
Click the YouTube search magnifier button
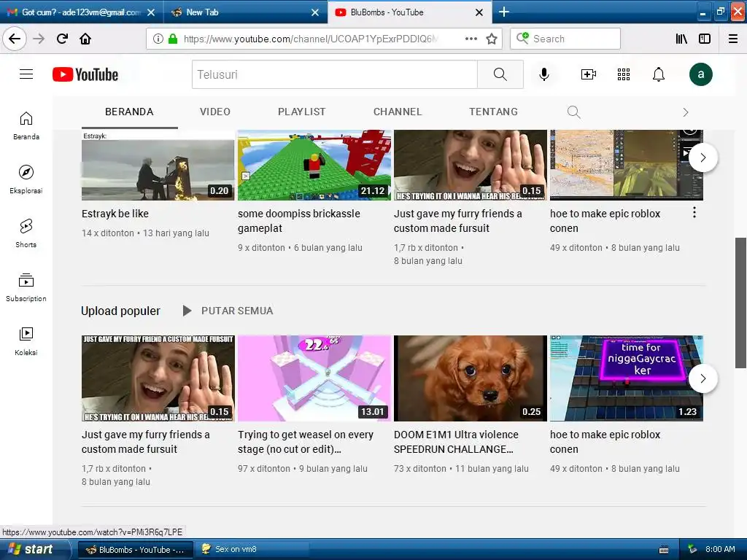coord(500,74)
